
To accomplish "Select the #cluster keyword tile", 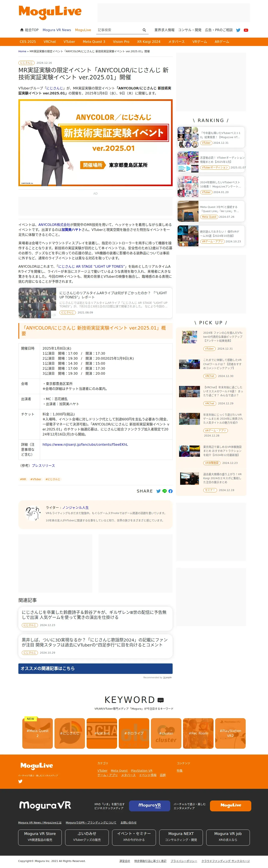I will tap(166, 734).
